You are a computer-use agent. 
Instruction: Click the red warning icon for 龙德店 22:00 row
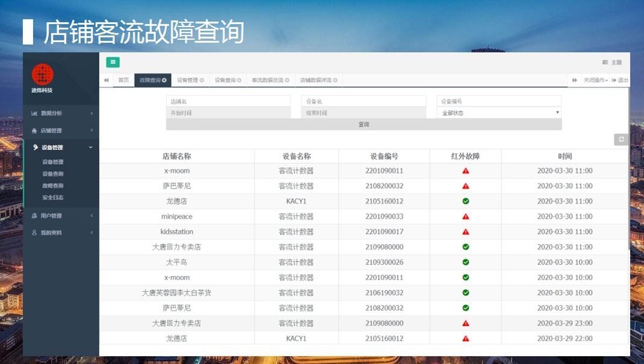(465, 339)
